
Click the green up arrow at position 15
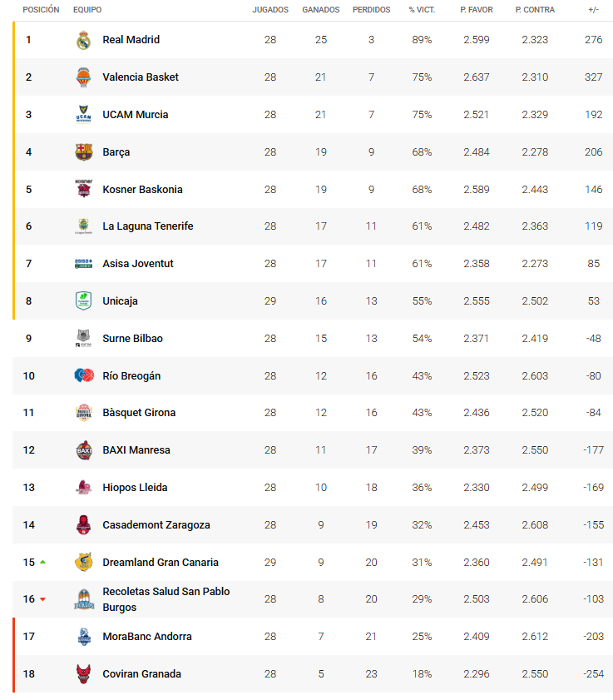(42, 563)
